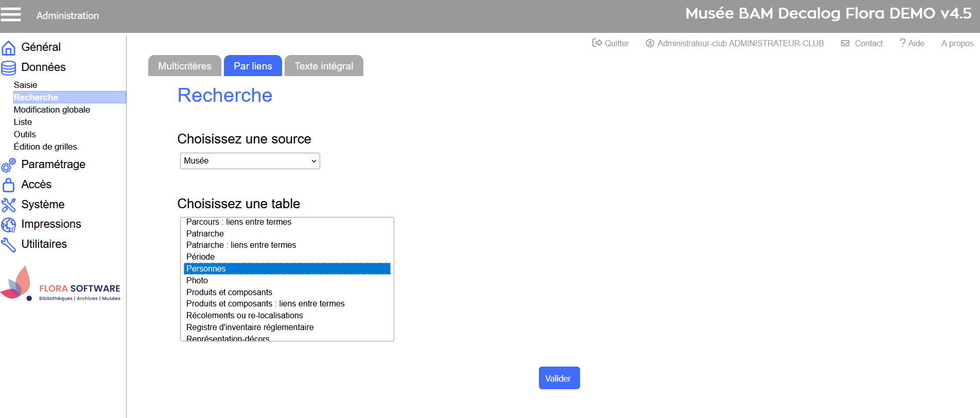
Task: Open Modification globale in sidebar
Action: pyautogui.click(x=52, y=110)
